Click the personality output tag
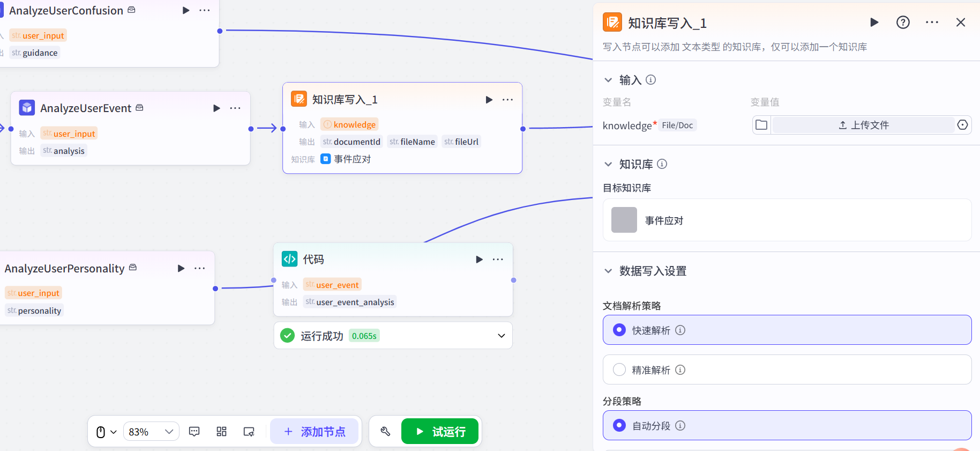980x451 pixels. [x=34, y=310]
